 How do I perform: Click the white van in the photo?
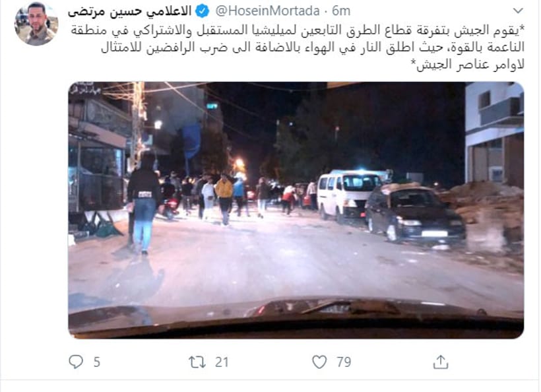point(348,196)
